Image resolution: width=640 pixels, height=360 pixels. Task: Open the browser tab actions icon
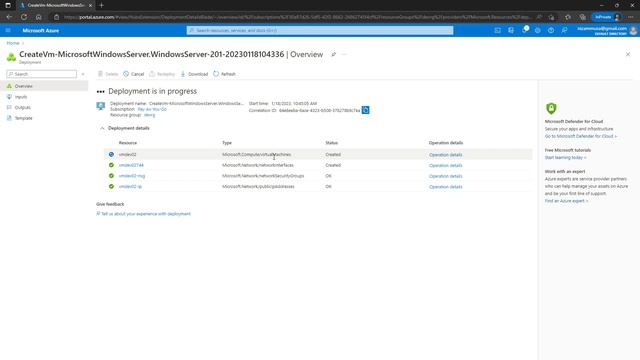(8, 5)
